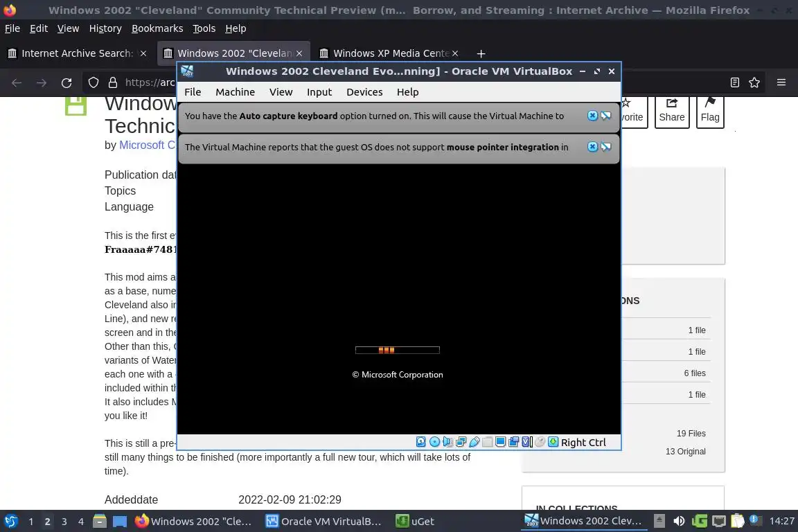
Task: Switch to uGet in taskbar
Action: tap(416, 522)
